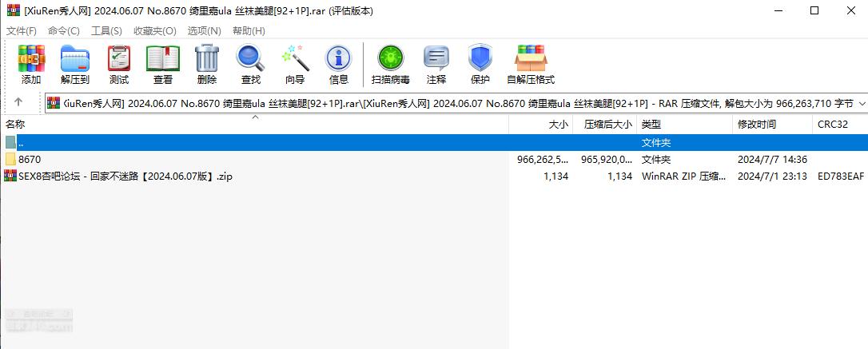Screen dimensions: 868x349
Task: Click the WinRAR ZIP 压缩... type cell
Action: pyautogui.click(x=683, y=176)
